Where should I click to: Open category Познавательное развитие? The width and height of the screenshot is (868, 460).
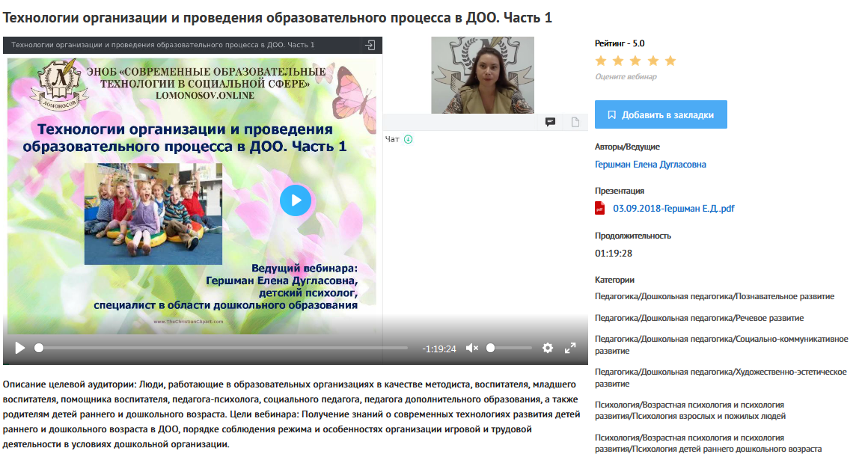(715, 297)
